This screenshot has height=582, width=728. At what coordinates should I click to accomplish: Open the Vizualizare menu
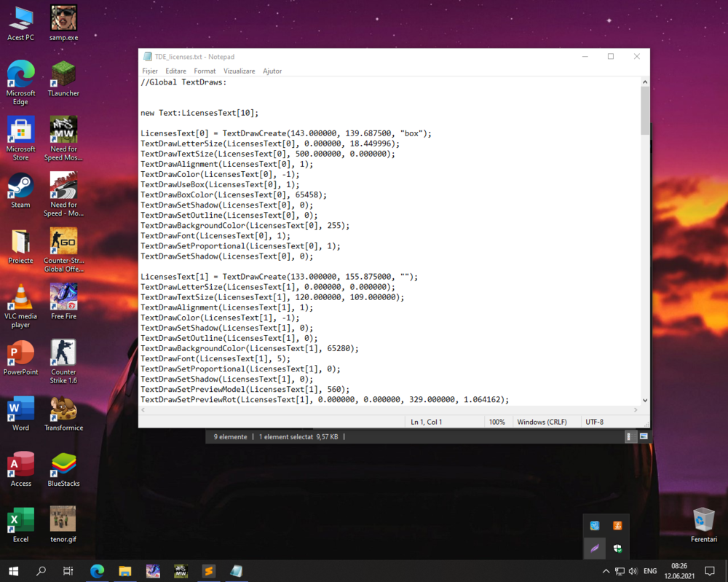[x=239, y=71]
